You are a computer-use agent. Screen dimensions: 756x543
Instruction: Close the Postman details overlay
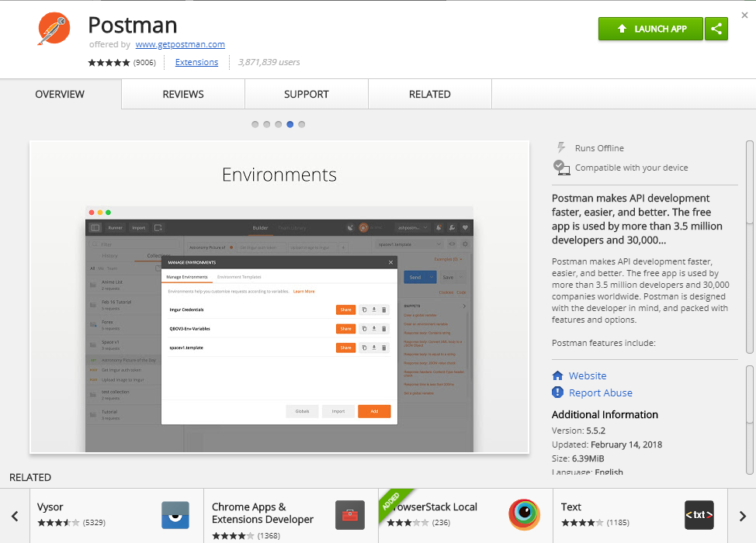click(x=744, y=16)
